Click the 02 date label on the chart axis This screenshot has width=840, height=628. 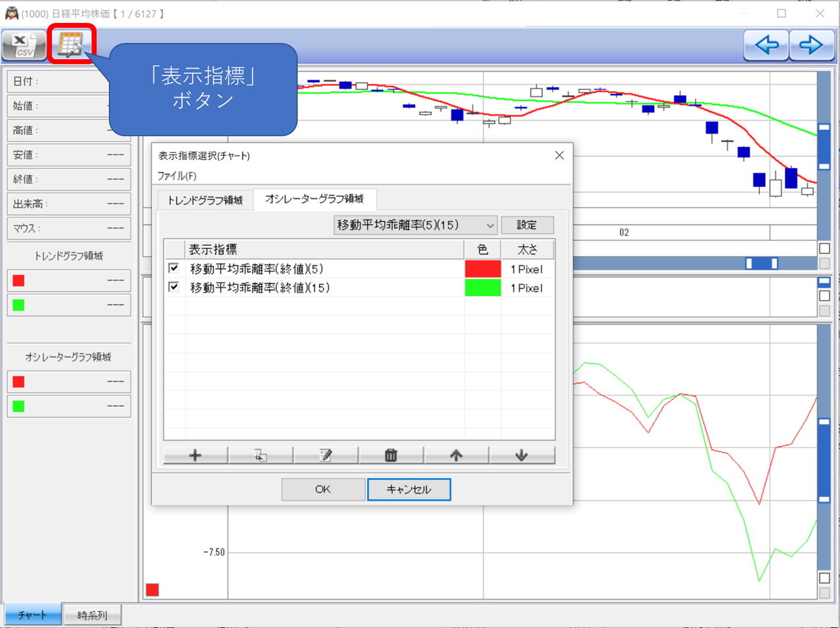point(623,232)
